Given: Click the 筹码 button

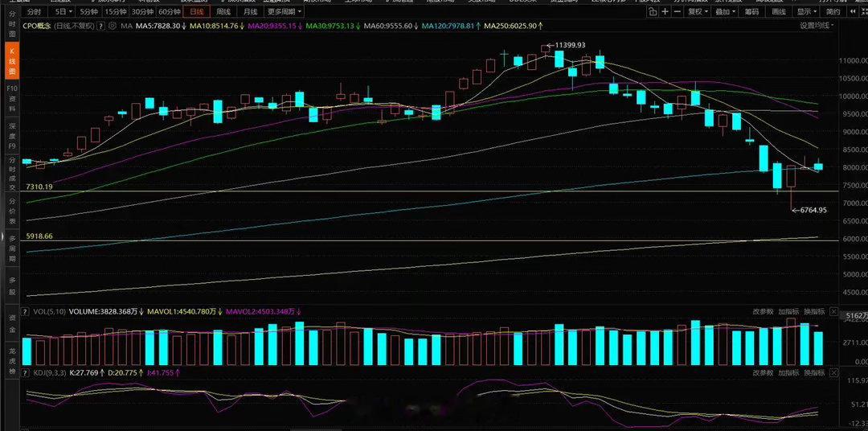Looking at the screenshot, I should click(751, 11).
